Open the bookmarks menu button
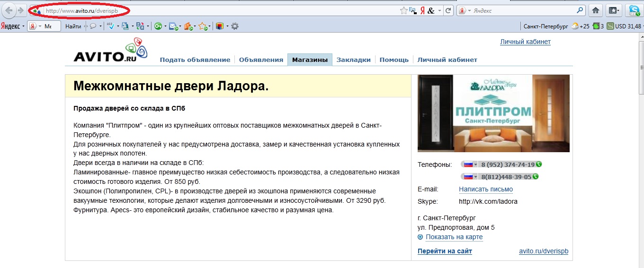The image size is (644, 268). click(614, 10)
